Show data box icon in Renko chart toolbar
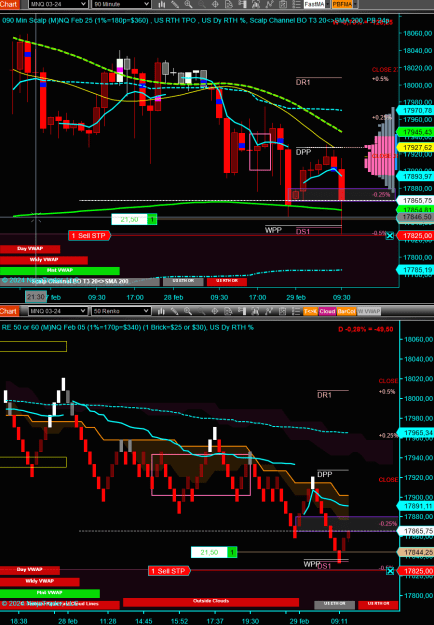The width and height of the screenshot is (434, 625). click(228, 311)
